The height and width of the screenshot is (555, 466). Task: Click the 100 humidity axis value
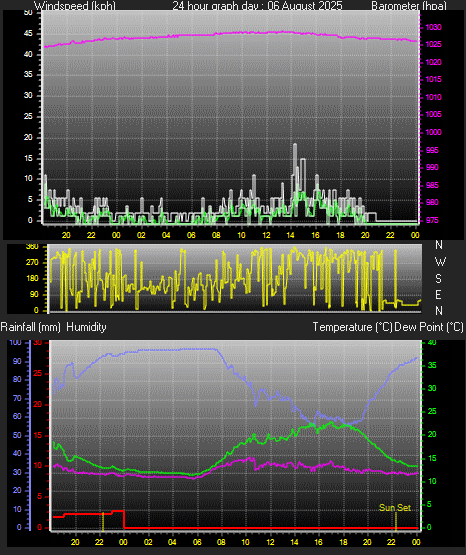click(x=16, y=342)
